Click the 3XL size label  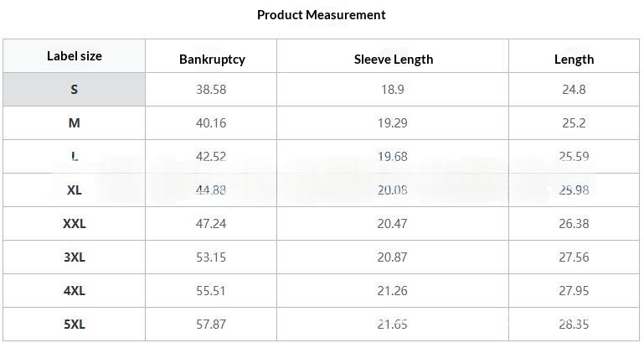click(x=75, y=257)
